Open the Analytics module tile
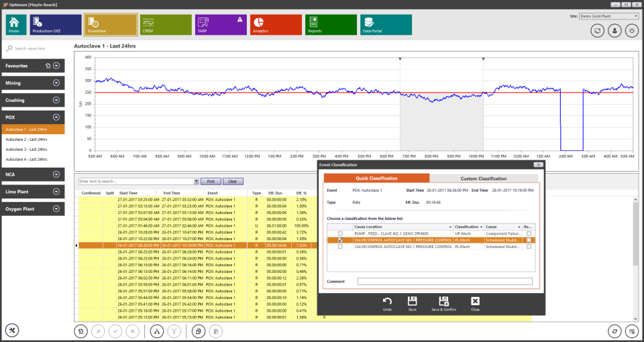This screenshot has width=644, height=342. pos(276,25)
